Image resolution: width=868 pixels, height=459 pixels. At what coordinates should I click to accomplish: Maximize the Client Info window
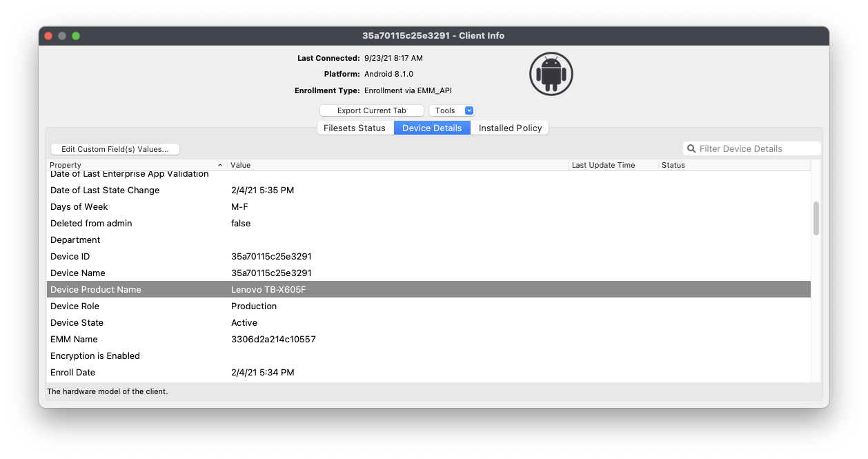[76, 36]
